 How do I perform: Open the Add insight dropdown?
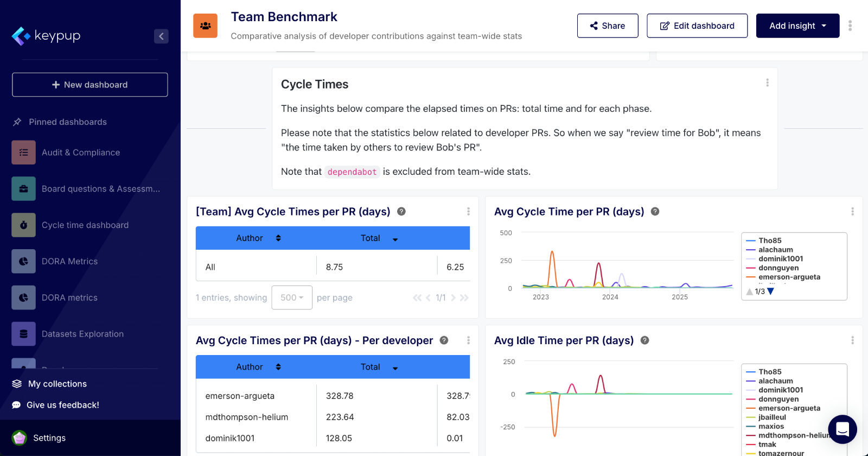pos(797,26)
